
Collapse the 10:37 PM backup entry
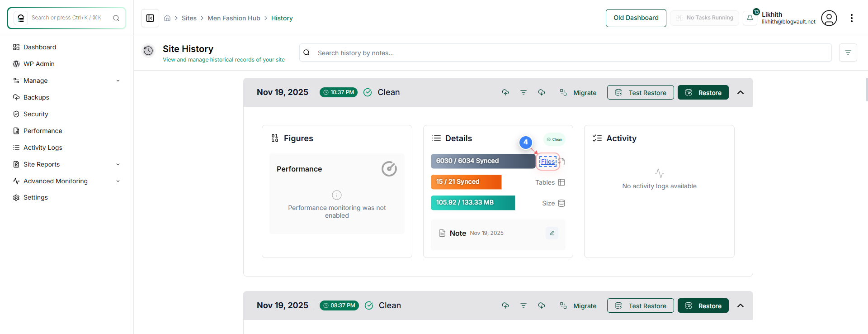741,92
